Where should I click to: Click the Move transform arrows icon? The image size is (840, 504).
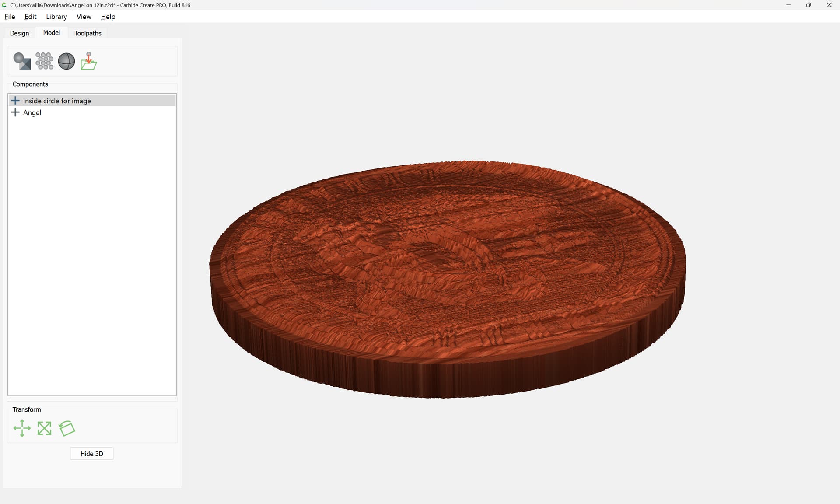[22, 428]
